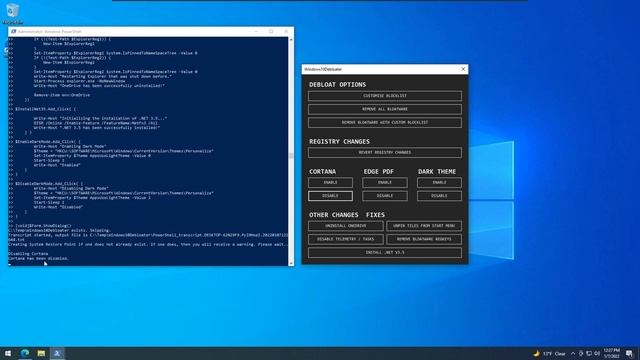Viewport: 640px width, 360px height.
Task: Open the Windows Start menu
Action: click(8, 353)
